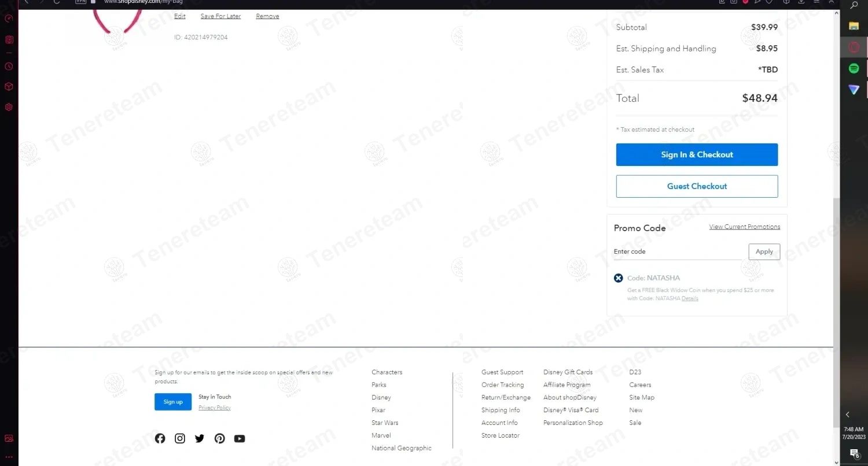
Task: Open the NATASHA offer Details link
Action: pyautogui.click(x=690, y=298)
